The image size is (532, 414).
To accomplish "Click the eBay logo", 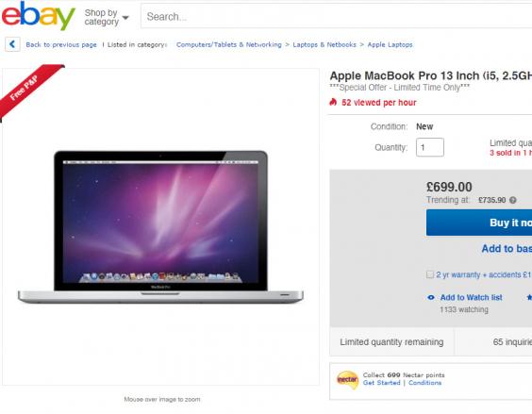I will tap(38, 16).
